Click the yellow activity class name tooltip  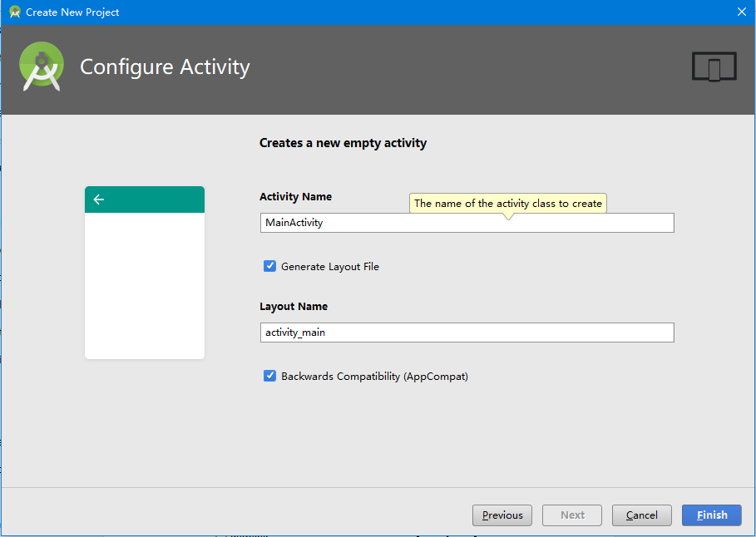click(507, 204)
